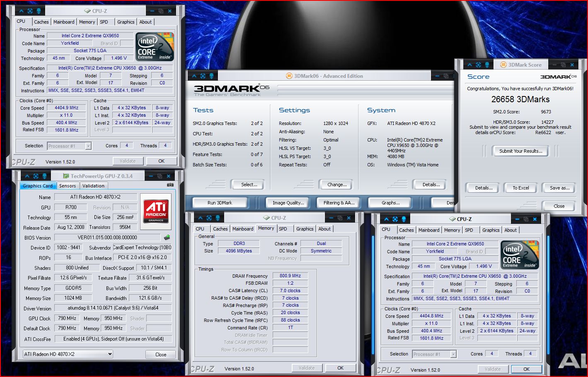The width and height of the screenshot is (588, 377).
Task: Click the 26658 3DMarks score text
Action: click(520, 99)
